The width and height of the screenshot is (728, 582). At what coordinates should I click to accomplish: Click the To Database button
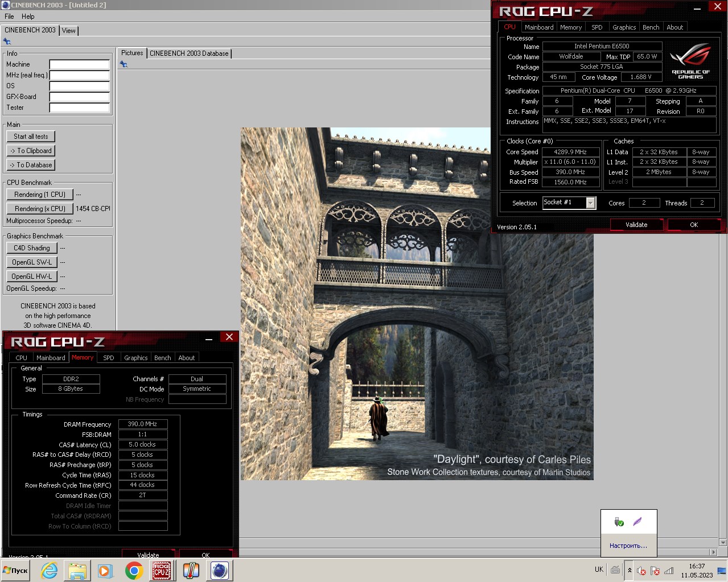[31, 165]
